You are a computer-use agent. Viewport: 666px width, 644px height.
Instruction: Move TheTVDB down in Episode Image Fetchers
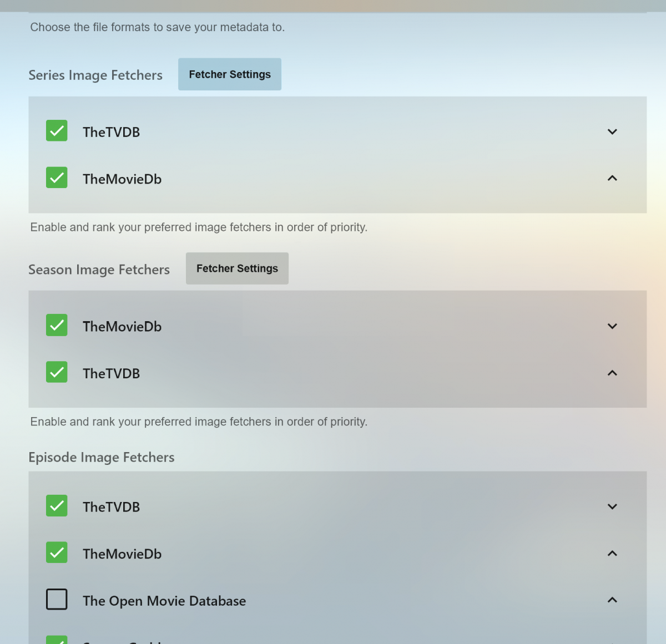[x=612, y=506]
